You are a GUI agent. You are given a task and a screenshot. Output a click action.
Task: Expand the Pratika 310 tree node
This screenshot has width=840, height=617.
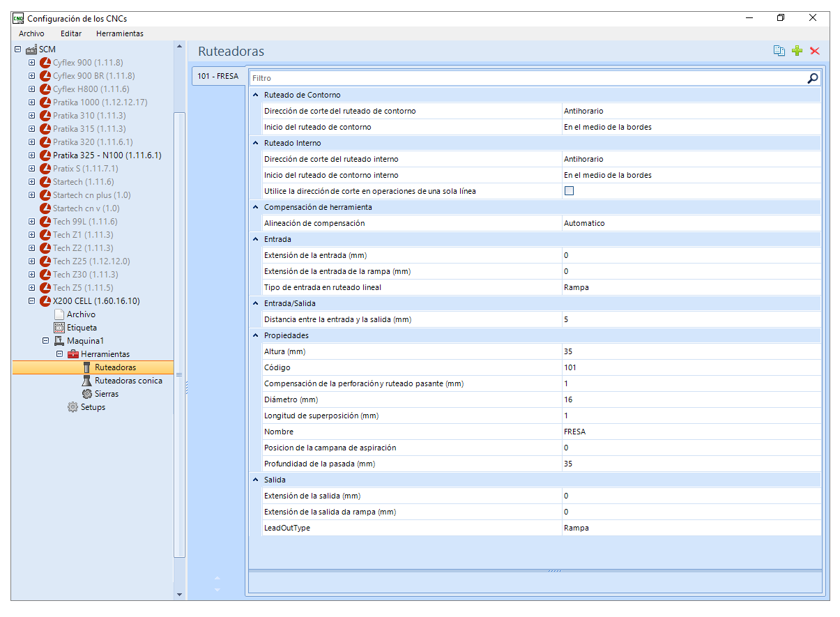[32, 116]
